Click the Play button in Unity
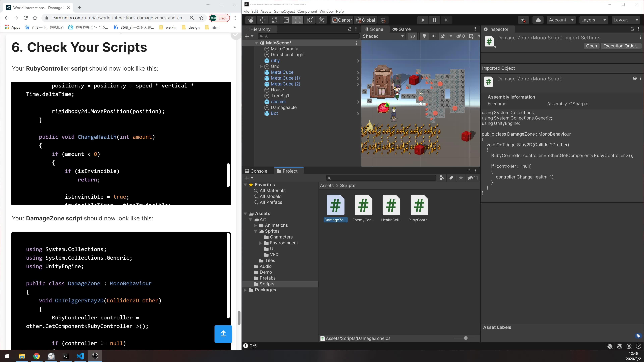644x362 pixels. click(x=423, y=20)
